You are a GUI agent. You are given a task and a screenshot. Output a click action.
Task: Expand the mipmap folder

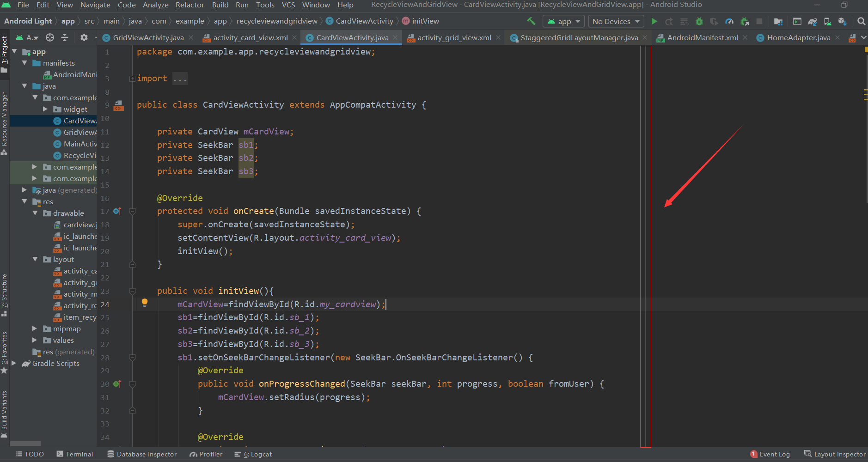coord(36,328)
